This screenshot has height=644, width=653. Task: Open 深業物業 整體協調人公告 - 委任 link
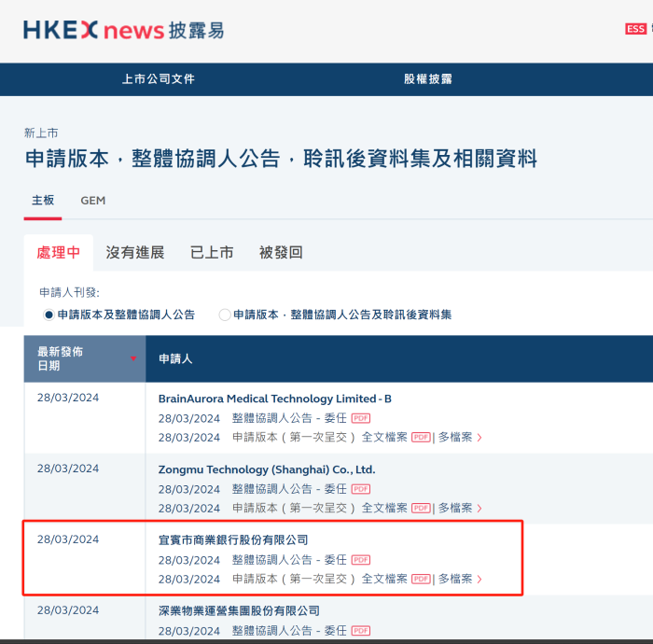pos(289,631)
